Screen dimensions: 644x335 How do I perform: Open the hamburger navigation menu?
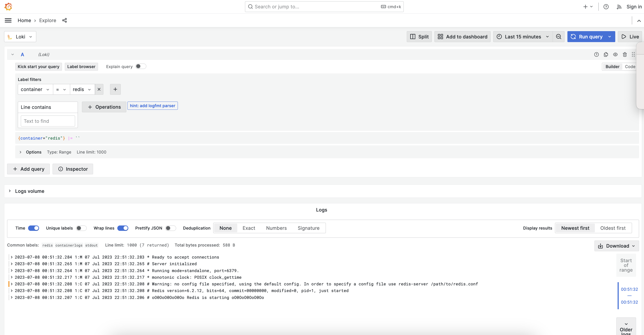pos(8,20)
